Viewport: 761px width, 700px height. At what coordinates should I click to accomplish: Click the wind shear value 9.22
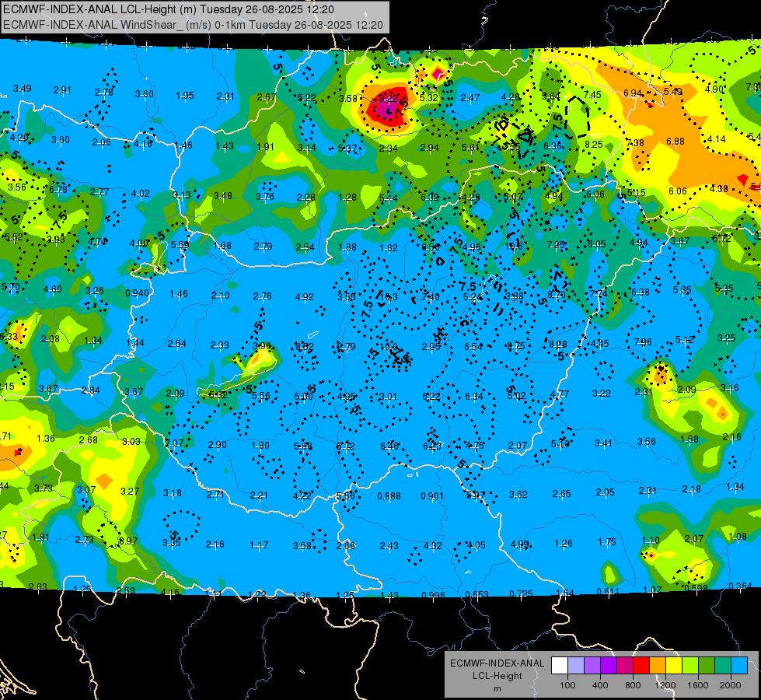coord(388,99)
